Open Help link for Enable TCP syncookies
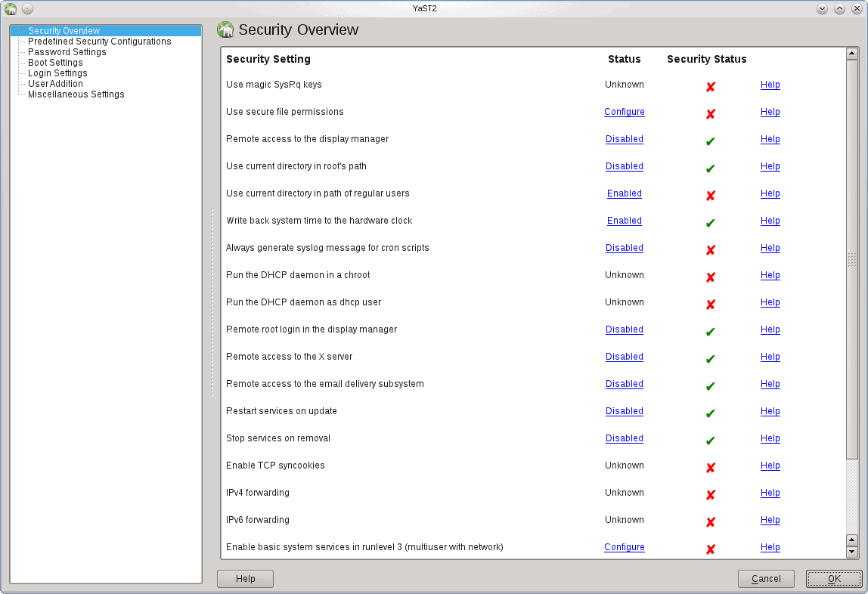868x594 pixels. [770, 466]
